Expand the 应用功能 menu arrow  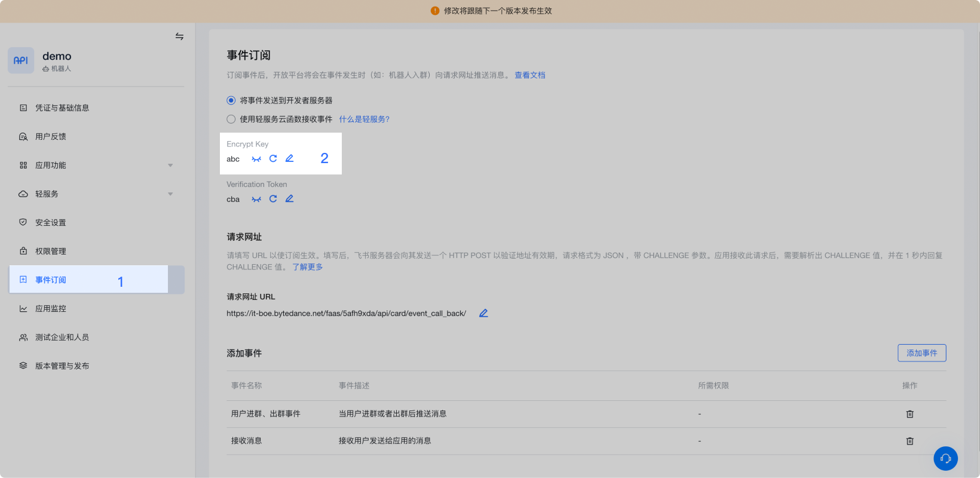coord(170,166)
